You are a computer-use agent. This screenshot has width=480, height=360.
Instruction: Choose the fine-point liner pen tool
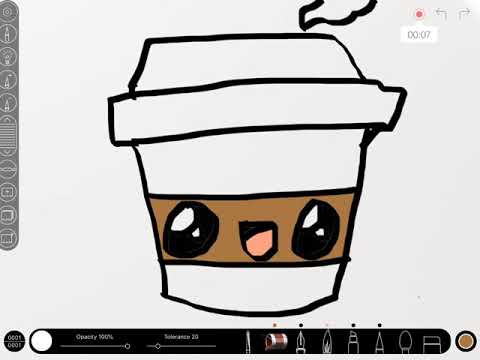(x=379, y=342)
